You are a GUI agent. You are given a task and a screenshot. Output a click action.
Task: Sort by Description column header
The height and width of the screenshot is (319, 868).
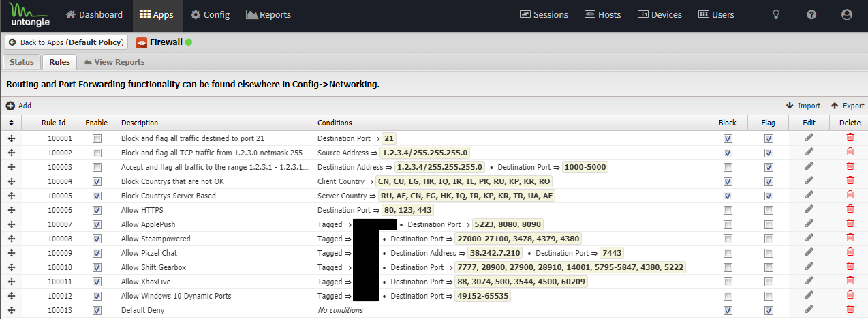click(x=140, y=123)
